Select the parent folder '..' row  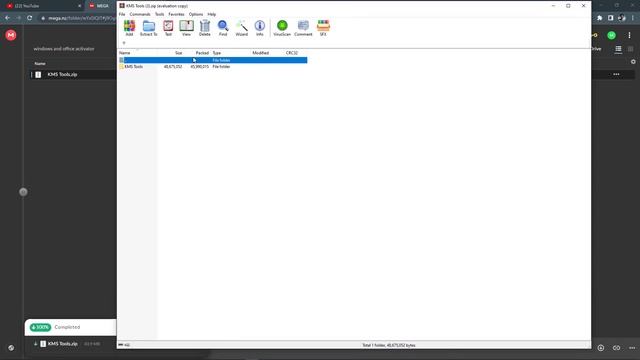[x=213, y=60]
